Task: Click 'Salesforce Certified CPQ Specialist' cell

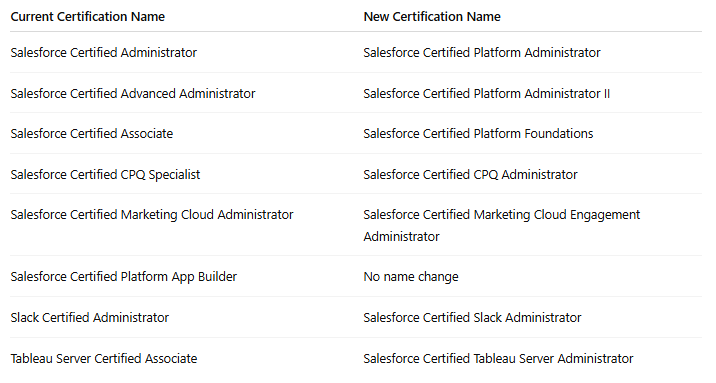Action: (105, 175)
